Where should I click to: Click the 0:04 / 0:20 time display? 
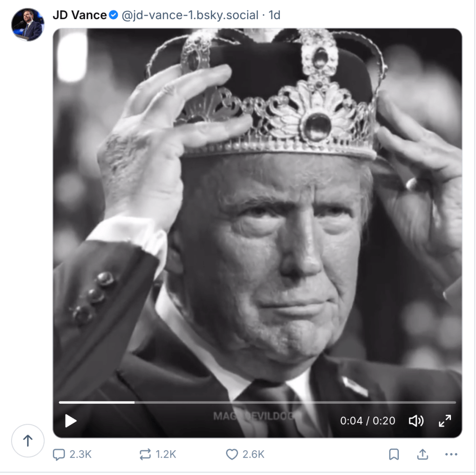click(368, 421)
